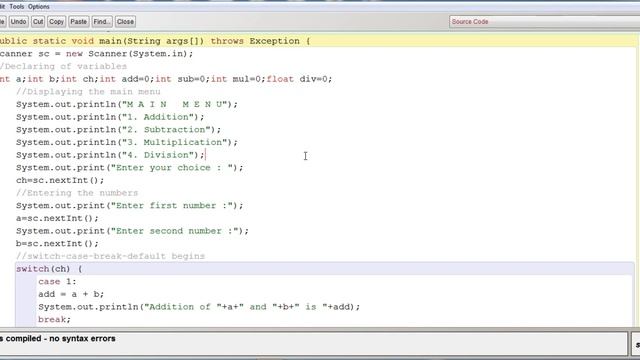
Task: Click the Paste toolbar button
Action: pyautogui.click(x=78, y=22)
